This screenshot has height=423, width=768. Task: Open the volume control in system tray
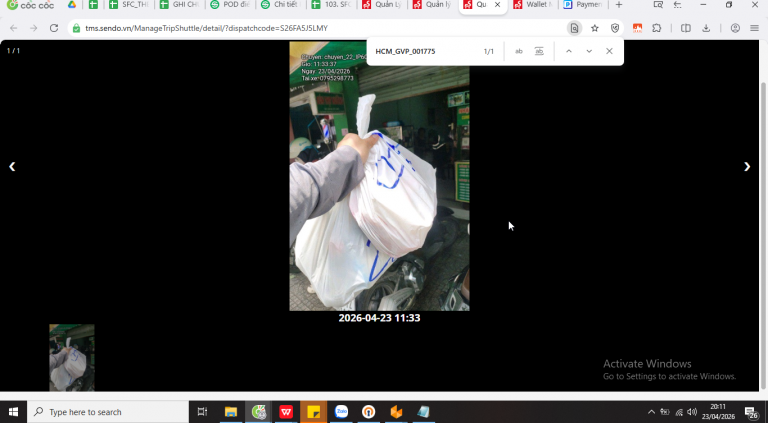point(692,412)
